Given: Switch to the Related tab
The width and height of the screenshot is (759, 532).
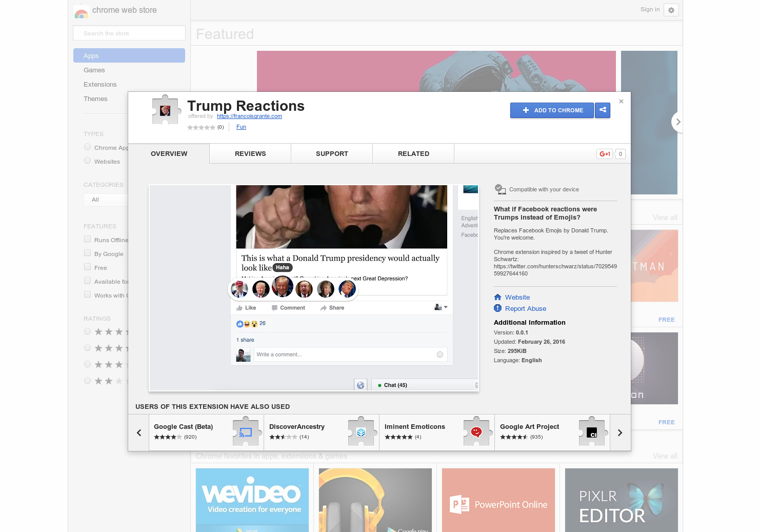Looking at the screenshot, I should click(413, 153).
